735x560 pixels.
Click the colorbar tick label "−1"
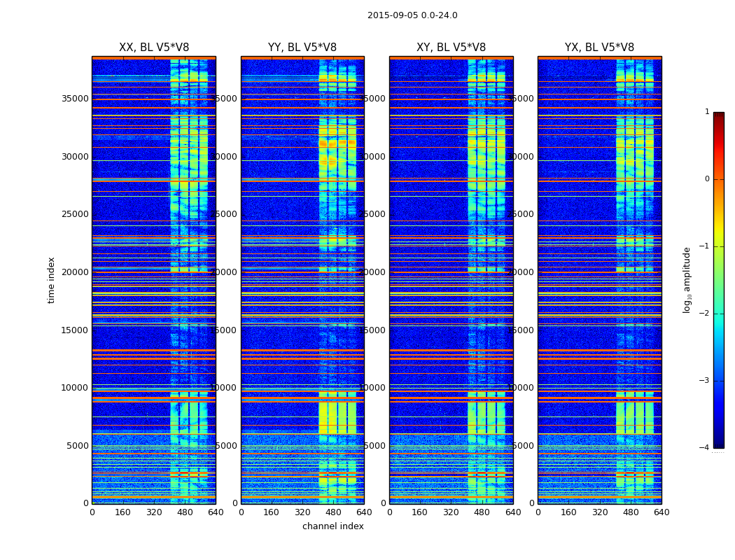pos(704,246)
